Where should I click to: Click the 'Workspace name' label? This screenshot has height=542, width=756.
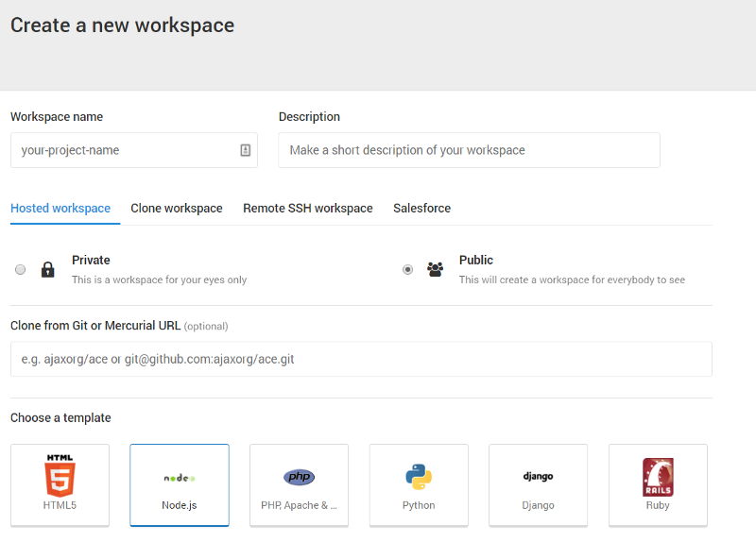[x=57, y=116]
